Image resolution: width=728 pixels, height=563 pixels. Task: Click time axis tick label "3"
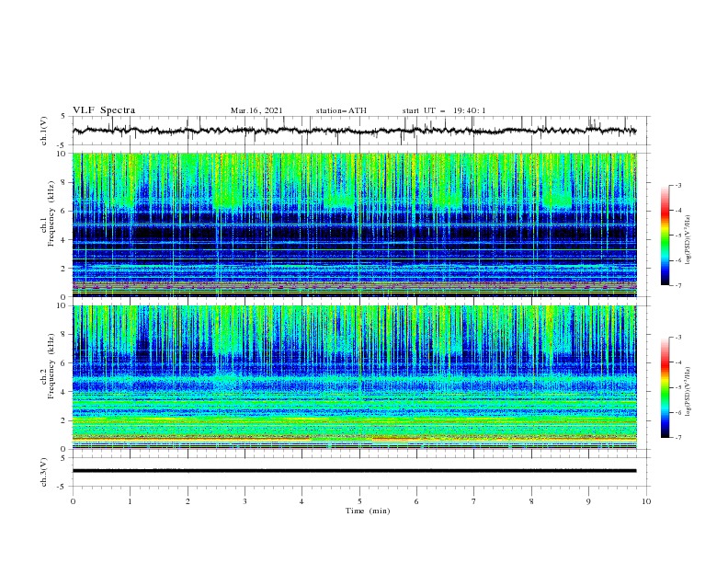tap(245, 501)
